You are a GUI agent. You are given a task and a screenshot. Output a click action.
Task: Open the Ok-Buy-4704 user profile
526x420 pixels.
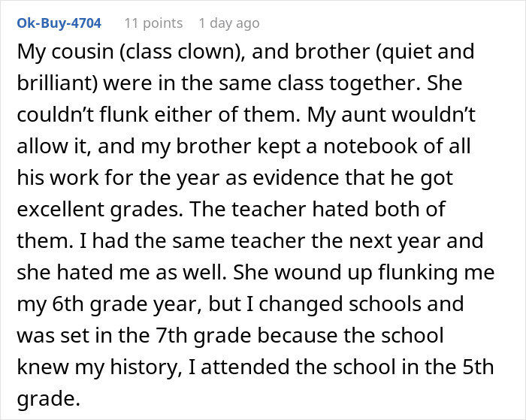click(55, 23)
